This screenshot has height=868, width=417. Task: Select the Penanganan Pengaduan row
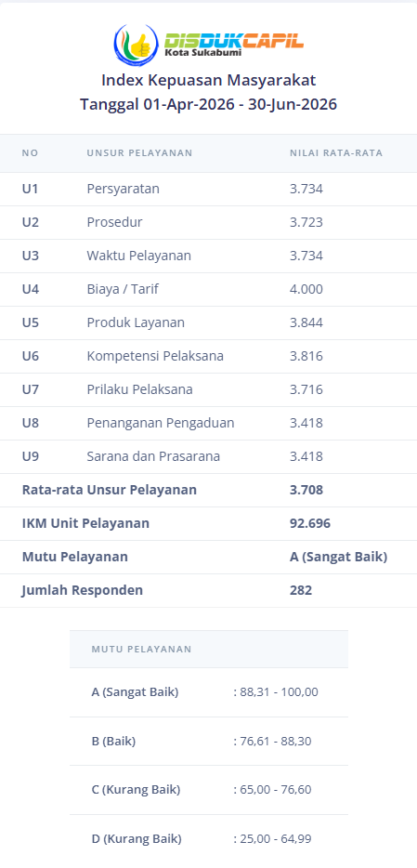point(208,423)
